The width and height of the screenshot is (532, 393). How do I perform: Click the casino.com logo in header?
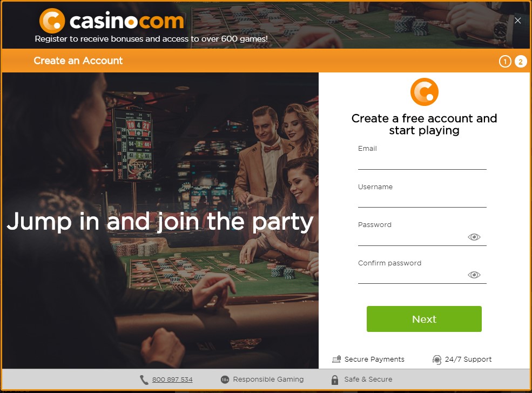pyautogui.click(x=112, y=21)
